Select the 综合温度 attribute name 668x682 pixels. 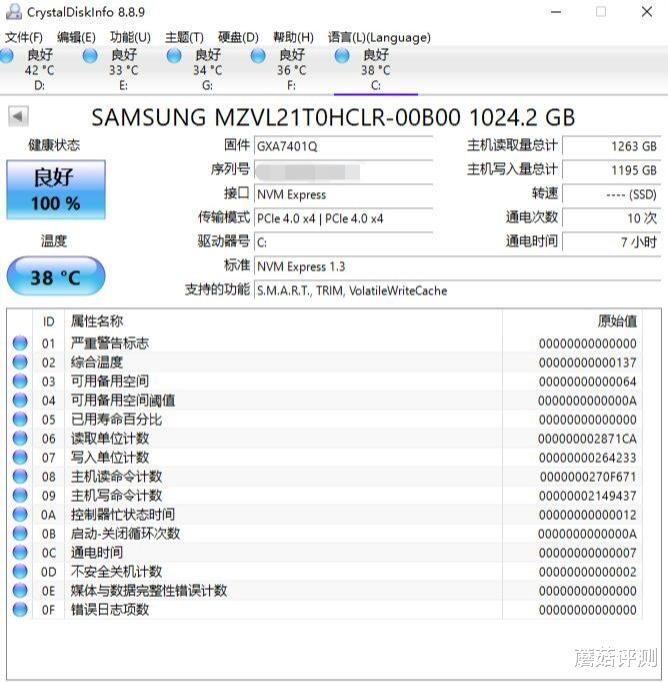pyautogui.click(x=97, y=362)
